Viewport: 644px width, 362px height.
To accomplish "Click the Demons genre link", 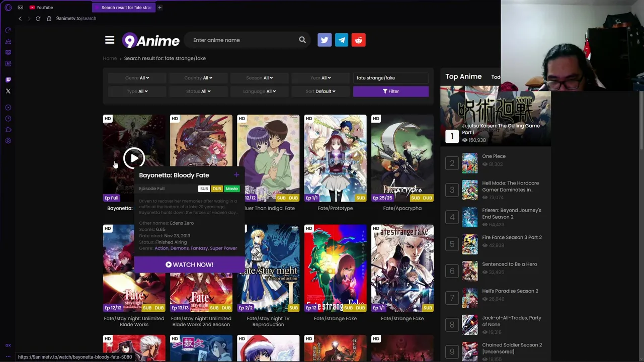I will point(180,248).
